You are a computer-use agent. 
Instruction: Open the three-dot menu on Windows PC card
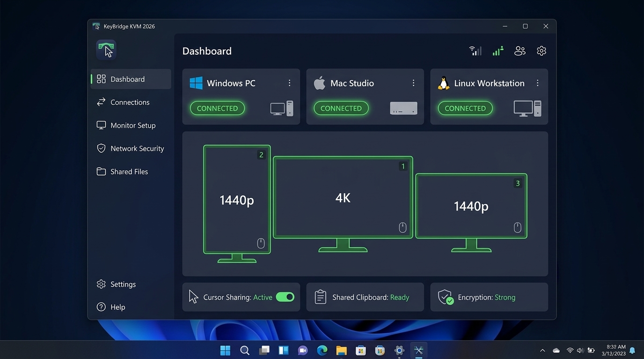[290, 83]
